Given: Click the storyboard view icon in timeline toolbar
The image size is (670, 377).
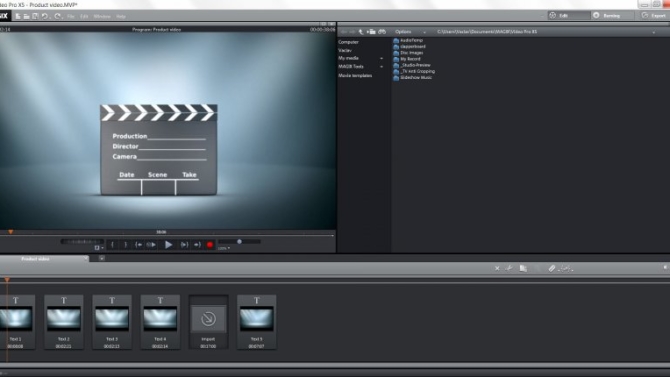Looking at the screenshot, I should pos(523,268).
